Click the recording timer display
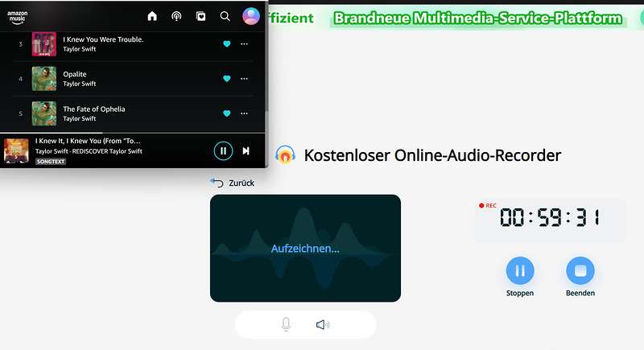 (550, 217)
